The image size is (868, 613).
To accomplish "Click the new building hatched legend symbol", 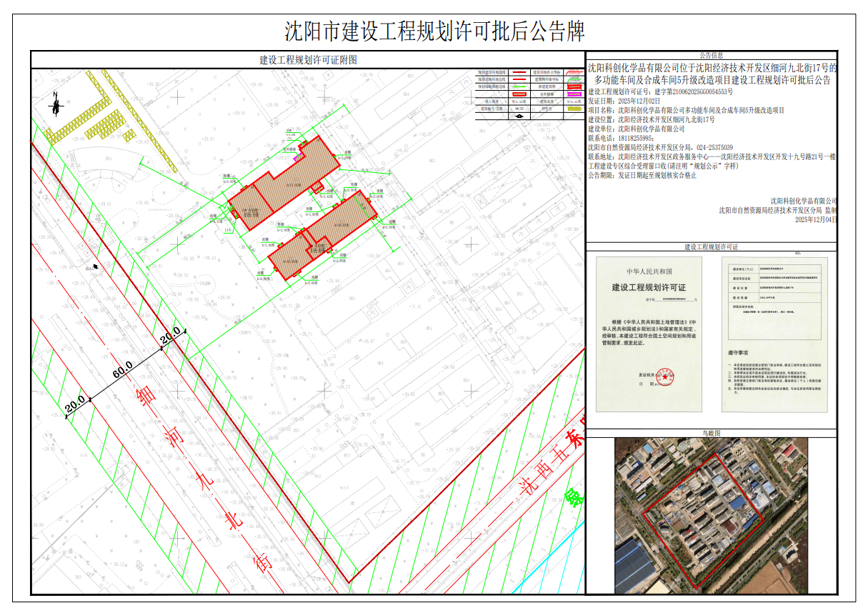I will (x=574, y=86).
